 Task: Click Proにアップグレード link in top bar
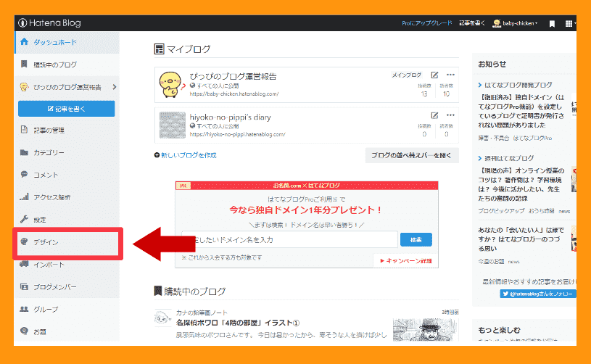click(426, 23)
